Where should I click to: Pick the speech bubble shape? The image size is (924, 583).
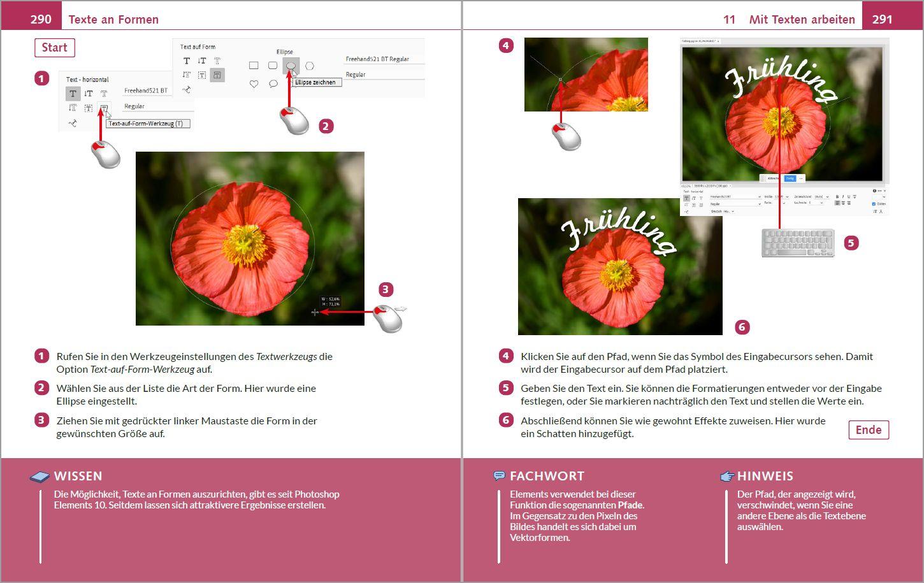pos(272,82)
